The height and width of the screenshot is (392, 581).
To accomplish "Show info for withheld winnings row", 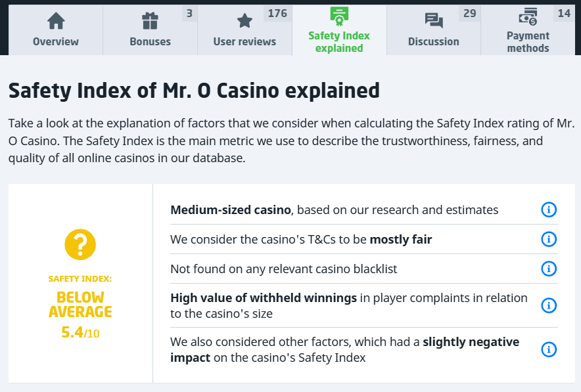I will (x=548, y=305).
